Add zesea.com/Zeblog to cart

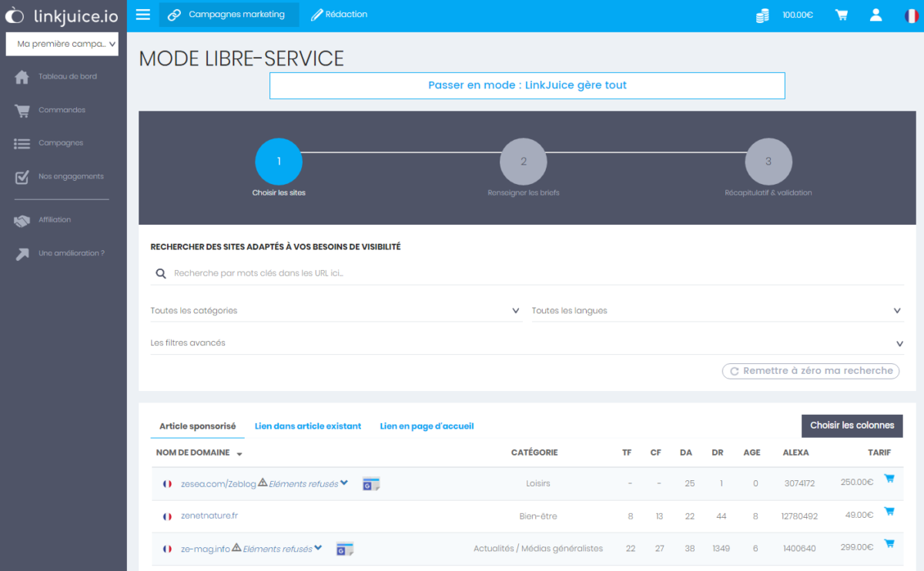click(889, 479)
